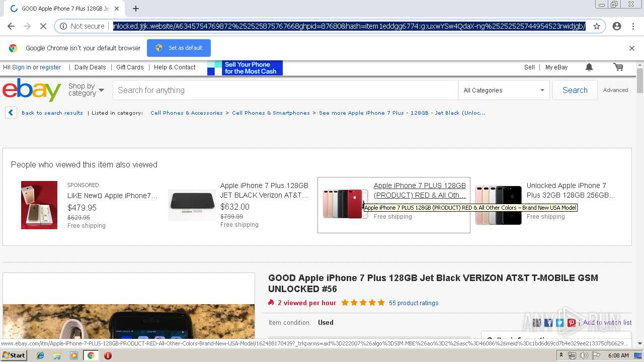View 55 product ratings
Viewport: 644px width, 362px height.
(414, 303)
